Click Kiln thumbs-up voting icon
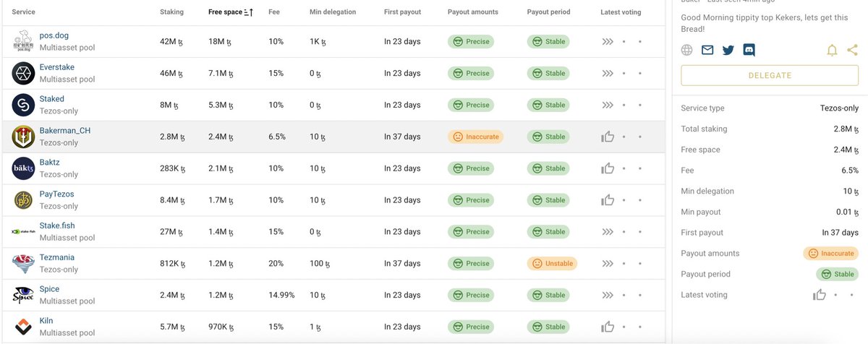The height and width of the screenshot is (344, 868). [x=608, y=327]
